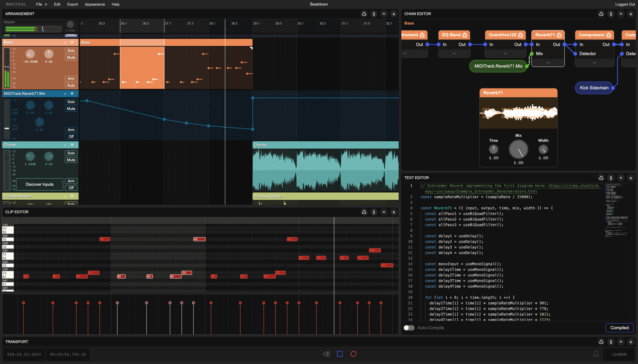Image resolution: width=638 pixels, height=364 pixels.
Task: Expand the Overdrive125 node chevron
Action: click(x=505, y=54)
